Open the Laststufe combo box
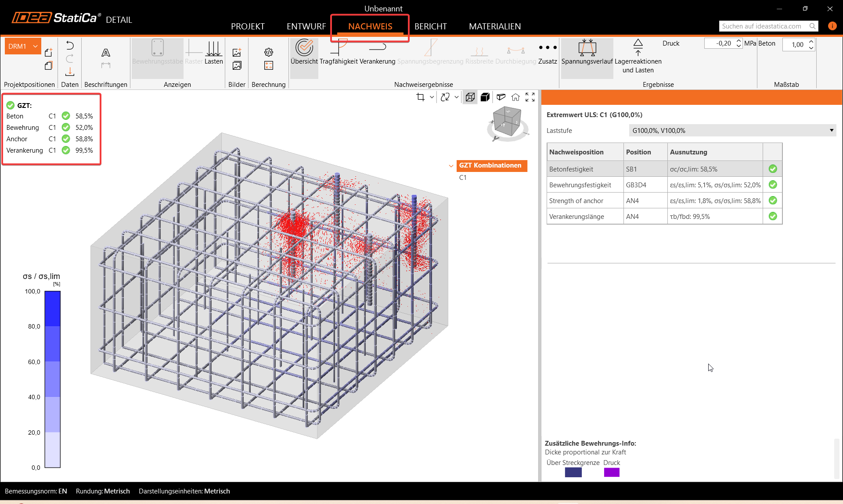This screenshot has height=504, width=843. (732, 130)
